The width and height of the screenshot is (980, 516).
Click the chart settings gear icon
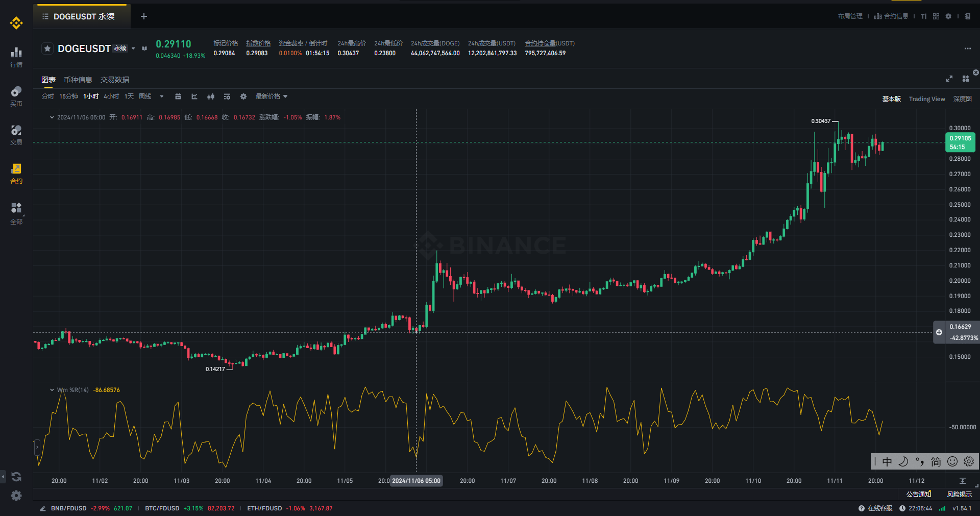pos(243,96)
